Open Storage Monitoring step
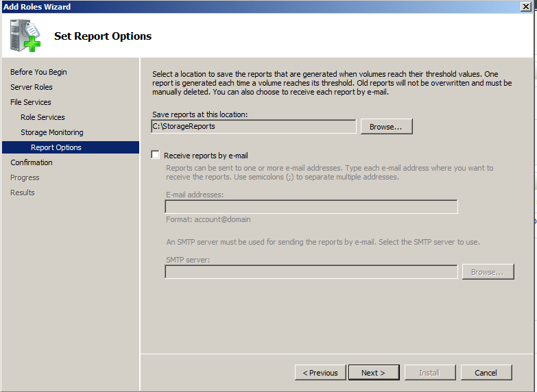Screen dimensions: 537x392 [x=52, y=132]
